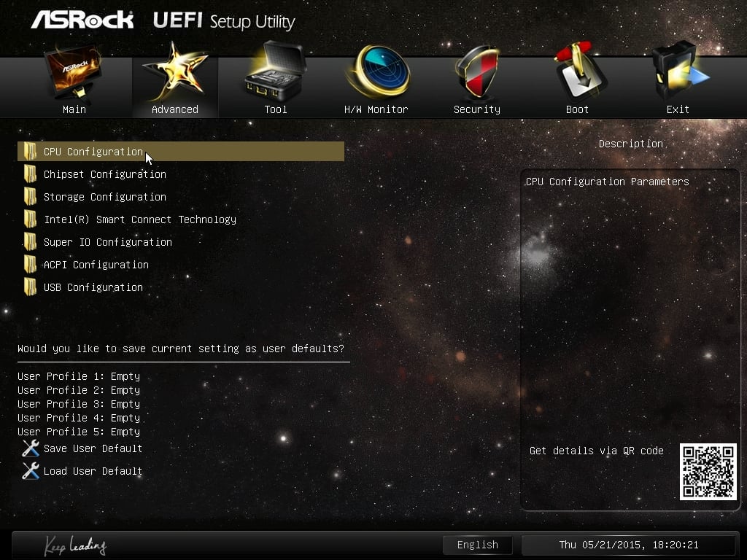Click the English language button
This screenshot has height=560, width=747.
point(477,545)
